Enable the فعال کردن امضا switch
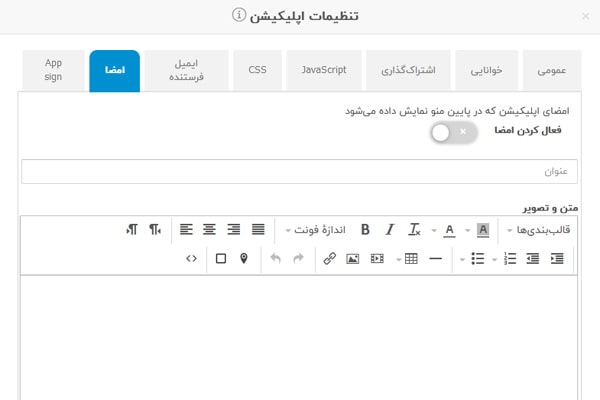 point(452,131)
